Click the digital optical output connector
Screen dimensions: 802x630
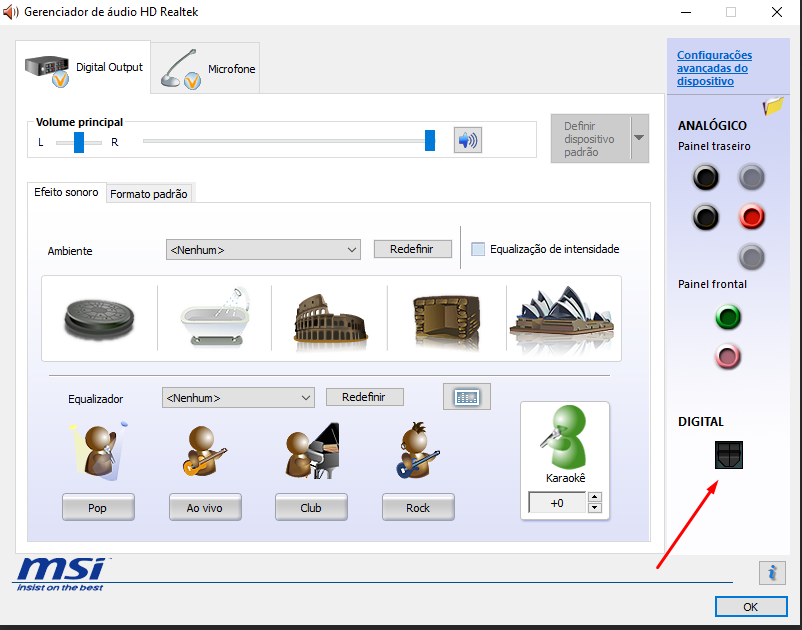(728, 455)
